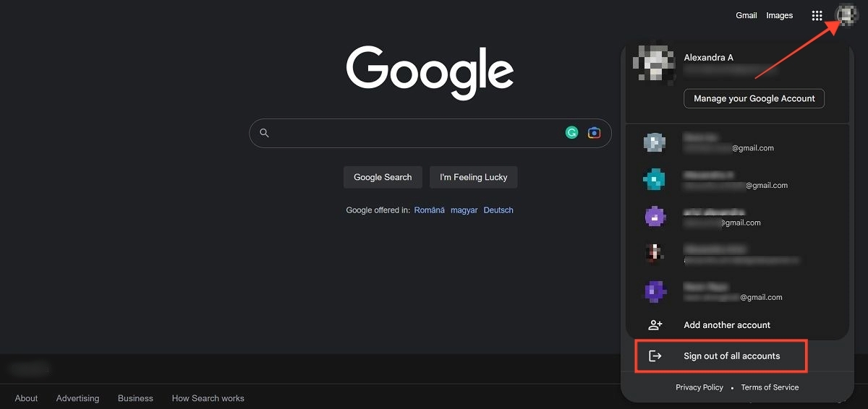868x409 pixels.
Task: Click the profile avatar in top-right corner
Action: tap(846, 15)
